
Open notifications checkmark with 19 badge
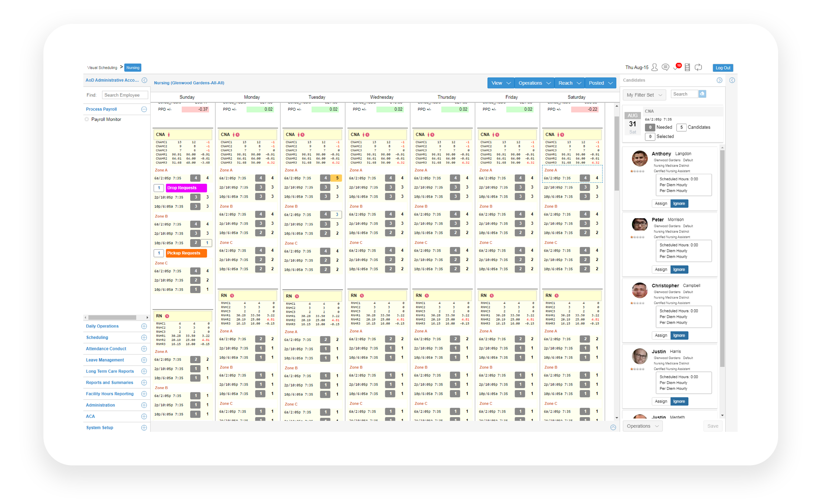(x=677, y=67)
